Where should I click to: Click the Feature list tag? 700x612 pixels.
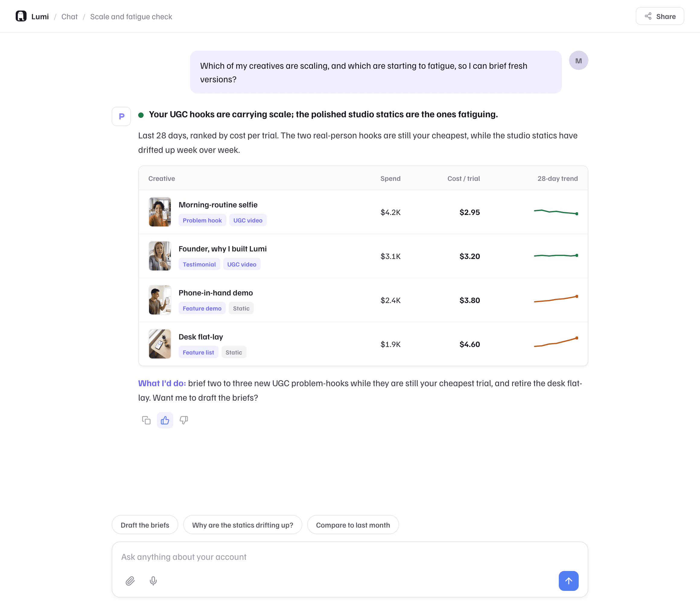(x=198, y=352)
